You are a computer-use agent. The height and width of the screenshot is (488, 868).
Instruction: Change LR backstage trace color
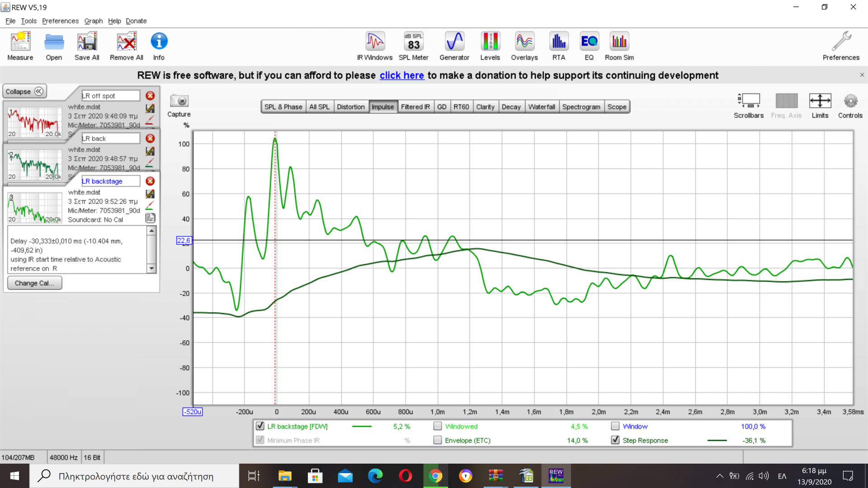(150, 206)
